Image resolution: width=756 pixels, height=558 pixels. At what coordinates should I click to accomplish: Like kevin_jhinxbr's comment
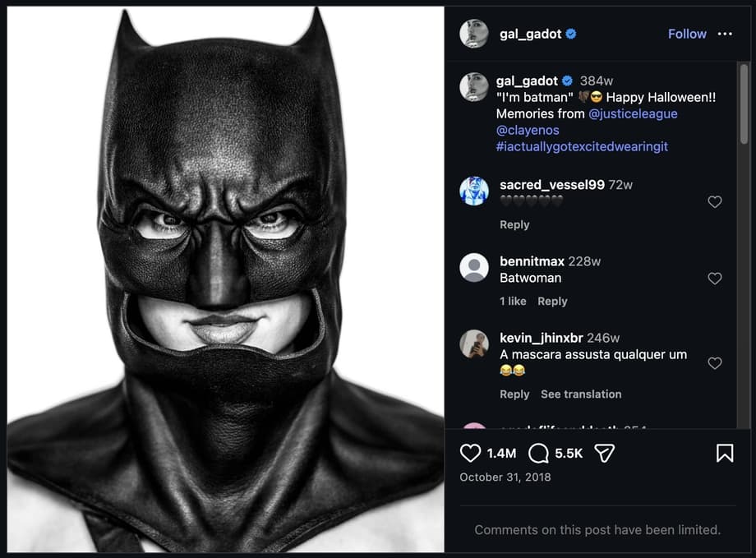pyautogui.click(x=715, y=363)
